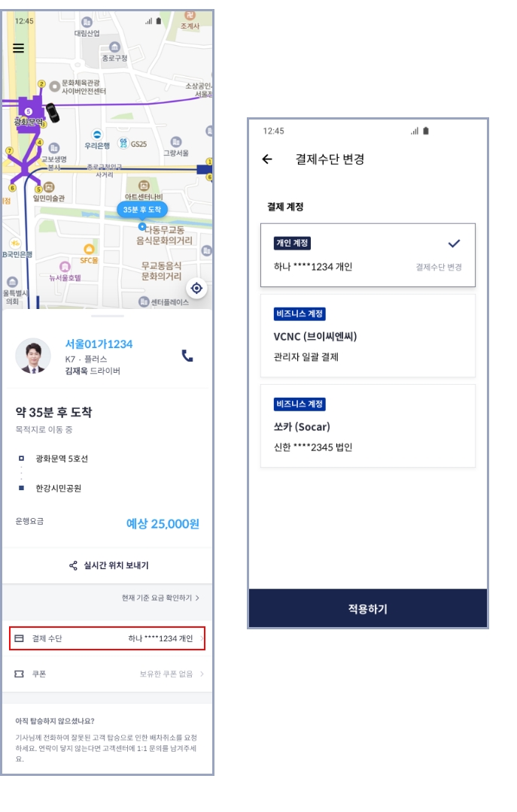The width and height of the screenshot is (517, 812).
Task: Tap the bottom sheet drag handle
Action: point(108,315)
